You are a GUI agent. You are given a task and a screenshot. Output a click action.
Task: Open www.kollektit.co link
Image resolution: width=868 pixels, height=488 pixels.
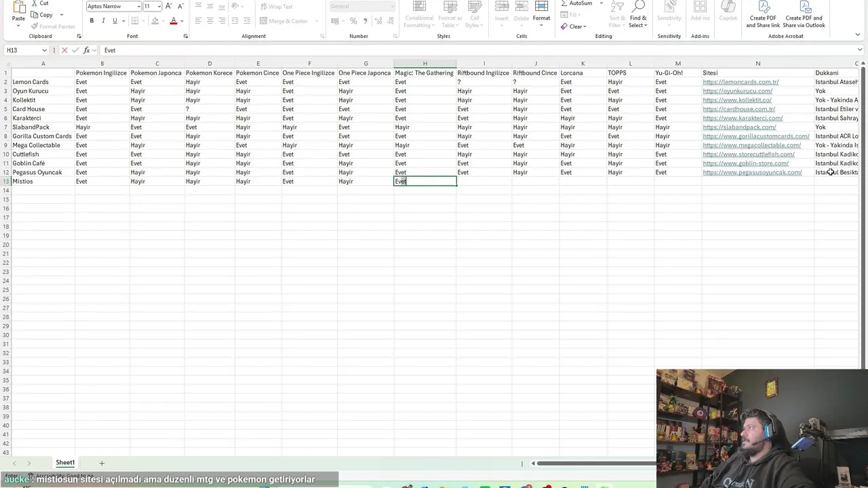tap(737, 100)
